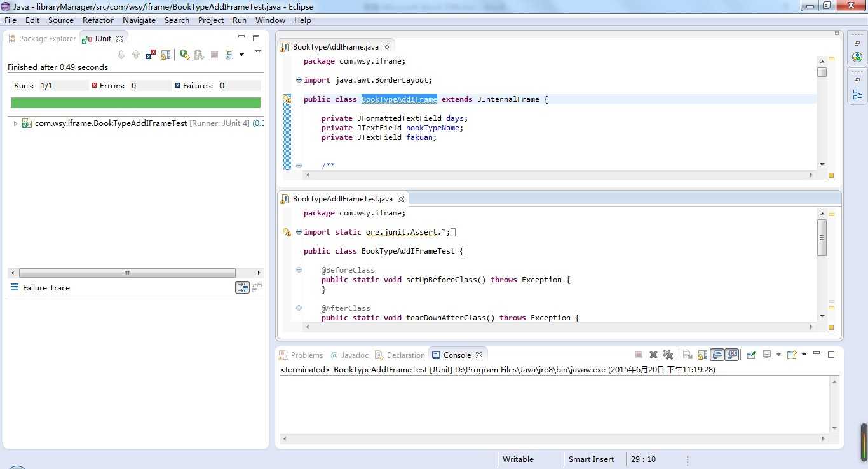Screen dimensions: 868x469
Task: Click the JUnit stop test run icon
Action: tap(214, 55)
